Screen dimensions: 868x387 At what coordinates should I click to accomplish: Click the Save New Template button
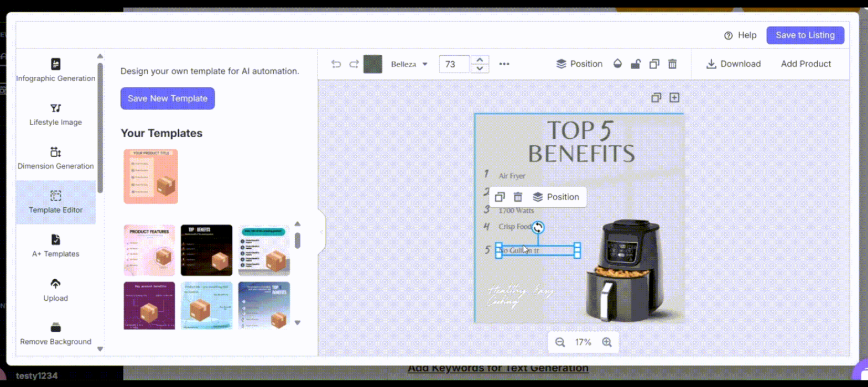point(168,98)
